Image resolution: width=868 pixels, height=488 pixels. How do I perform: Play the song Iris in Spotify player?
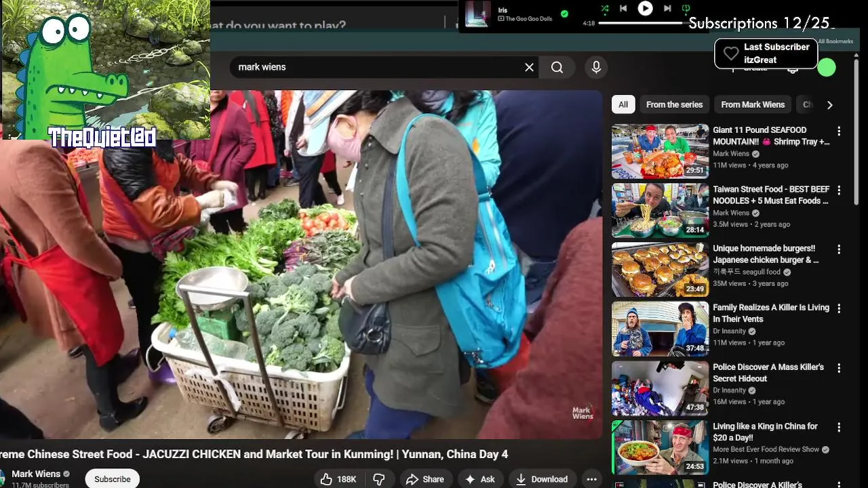pyautogui.click(x=645, y=8)
